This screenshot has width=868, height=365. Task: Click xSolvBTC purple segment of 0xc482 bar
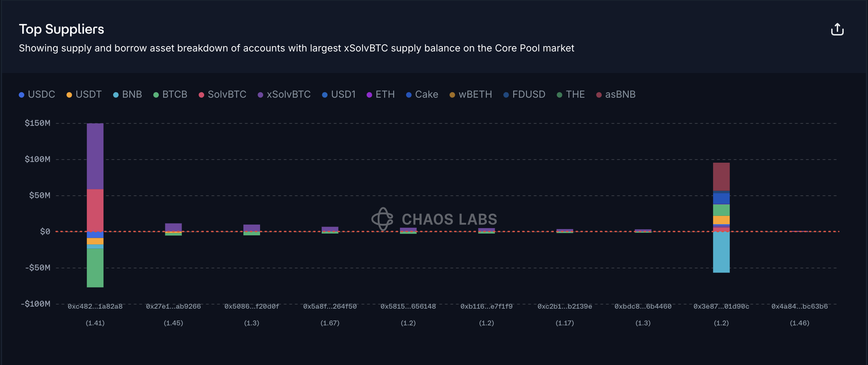[x=95, y=156]
